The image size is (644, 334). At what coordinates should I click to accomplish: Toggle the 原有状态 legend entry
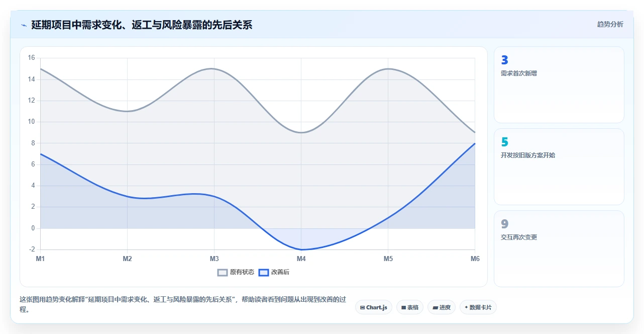pyautogui.click(x=236, y=272)
